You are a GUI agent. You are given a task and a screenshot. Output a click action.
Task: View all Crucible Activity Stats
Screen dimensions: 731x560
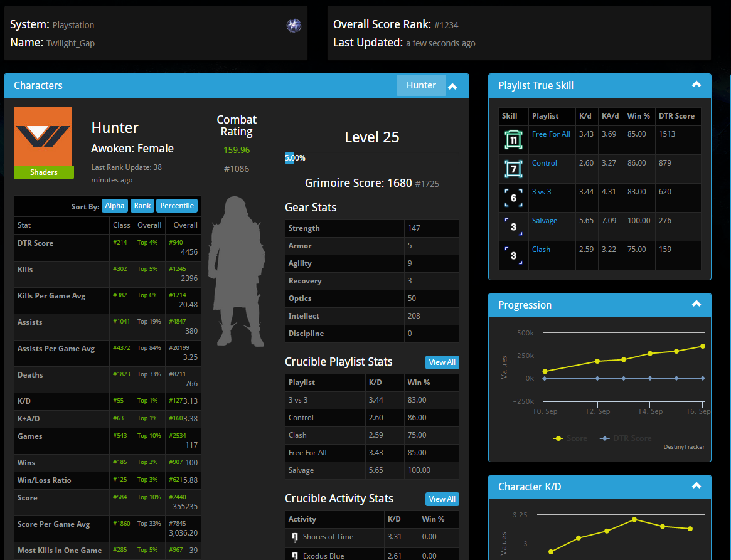point(442,499)
